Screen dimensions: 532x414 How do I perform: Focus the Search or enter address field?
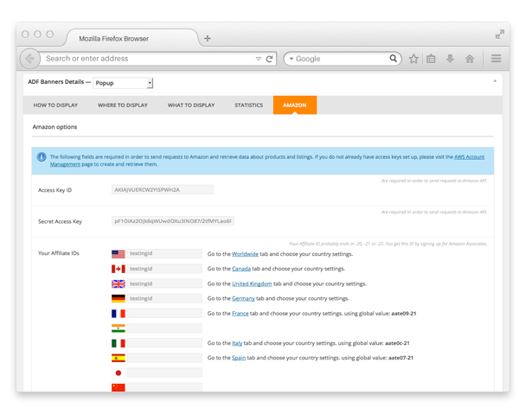click(150, 59)
